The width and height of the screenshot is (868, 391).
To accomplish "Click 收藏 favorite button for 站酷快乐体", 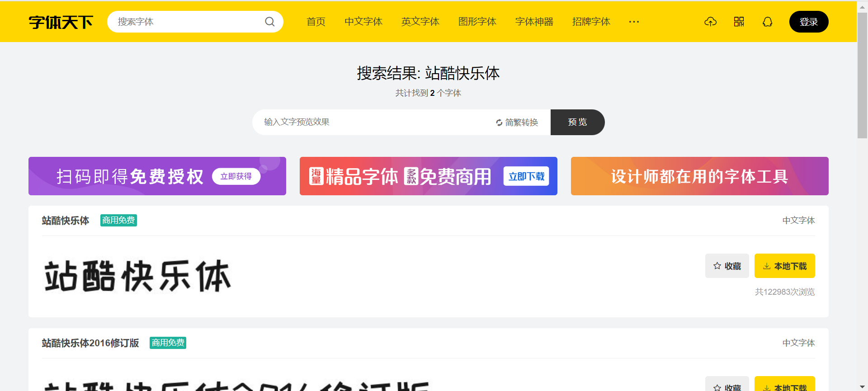I will (x=727, y=266).
